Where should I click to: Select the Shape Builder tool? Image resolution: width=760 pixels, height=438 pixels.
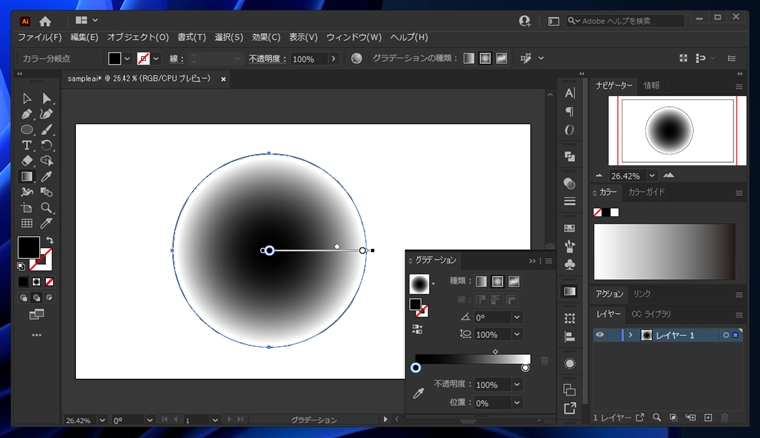[x=47, y=161]
